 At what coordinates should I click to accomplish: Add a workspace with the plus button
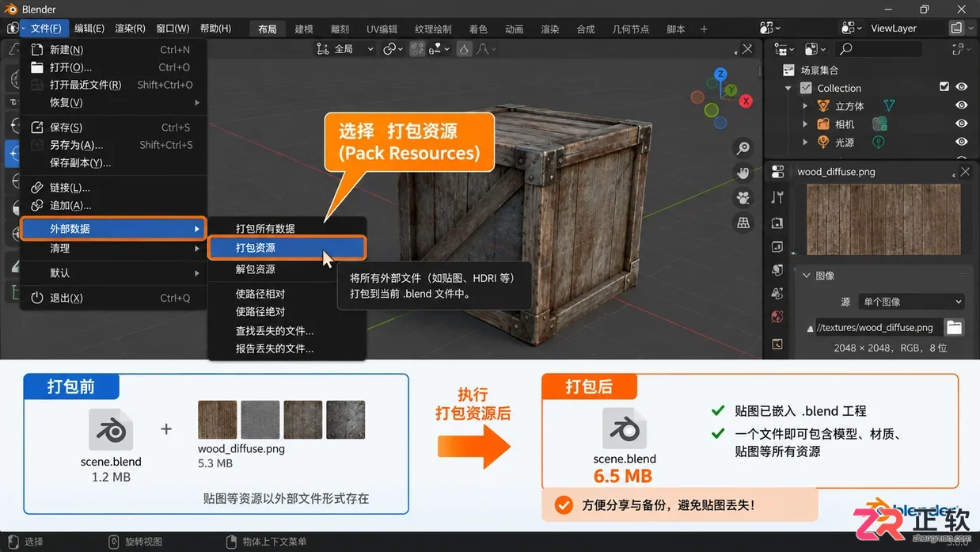704,29
